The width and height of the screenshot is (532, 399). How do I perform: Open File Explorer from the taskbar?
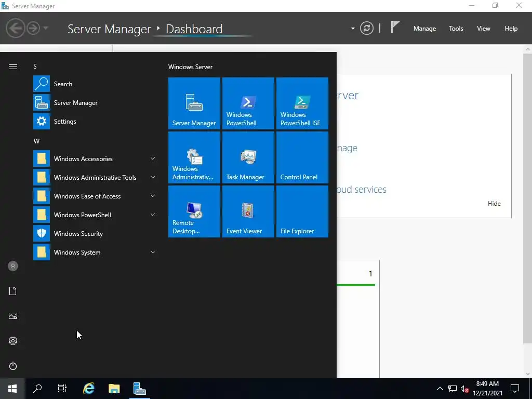tap(114, 389)
